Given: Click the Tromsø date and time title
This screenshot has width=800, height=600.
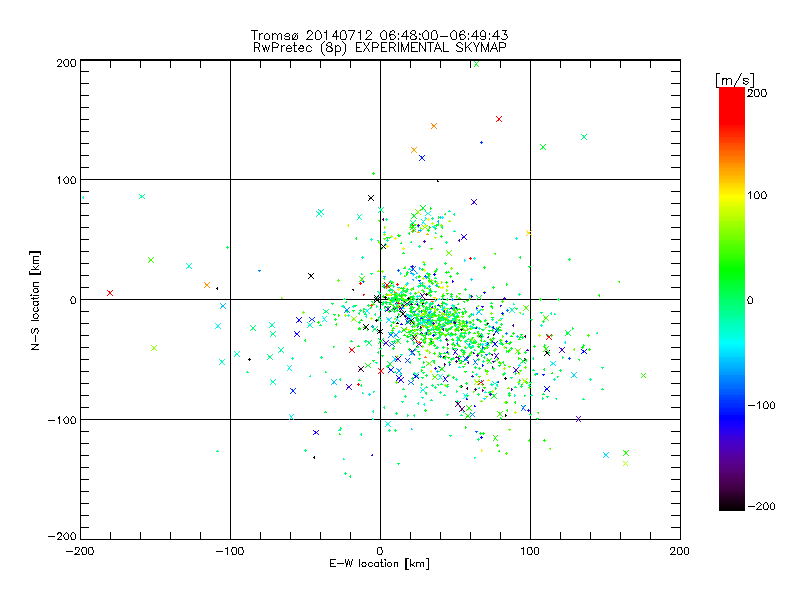Looking at the screenshot, I should (379, 35).
